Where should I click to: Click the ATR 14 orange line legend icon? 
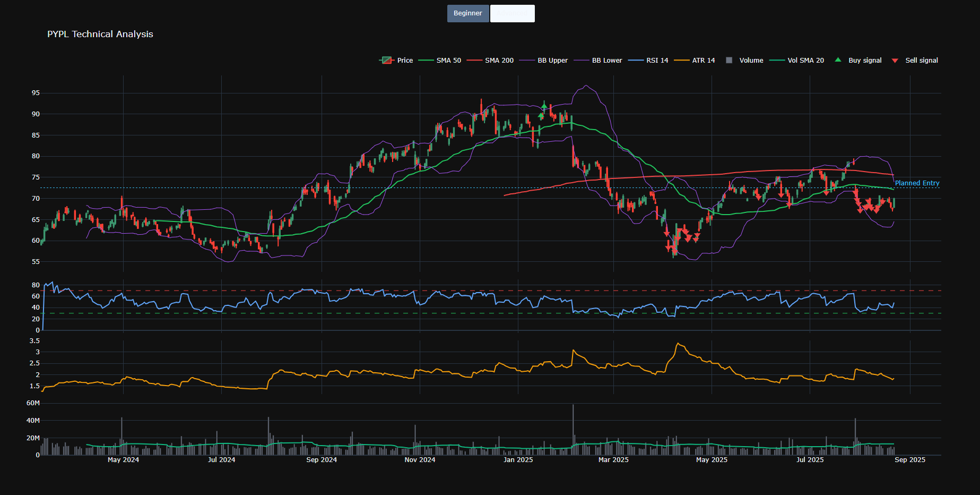click(682, 60)
